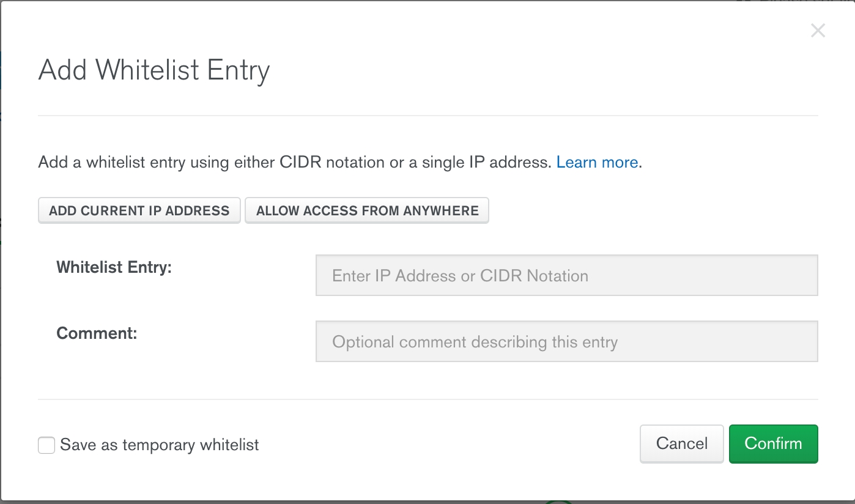Click the "Comment:" field label
855x504 pixels.
(97, 333)
